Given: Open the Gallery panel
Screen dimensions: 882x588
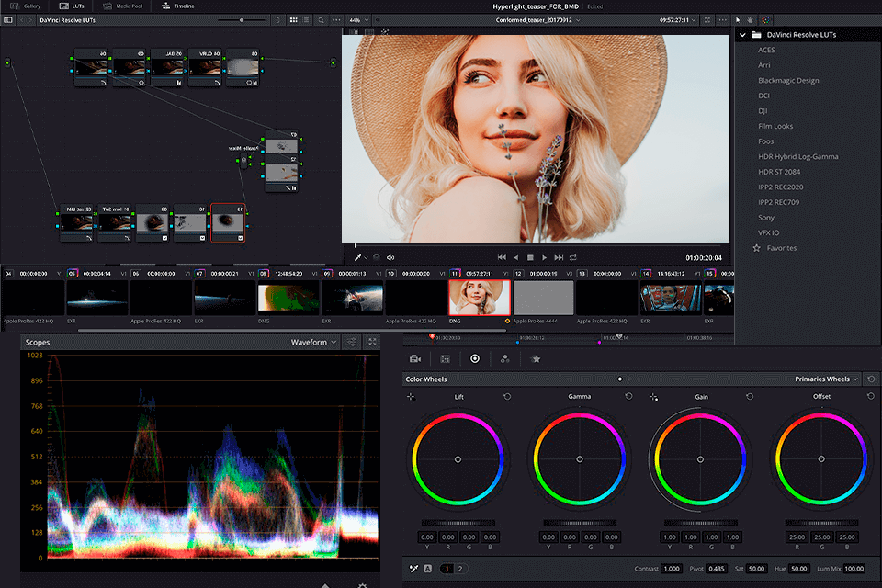Looking at the screenshot, I should tap(26, 6).
